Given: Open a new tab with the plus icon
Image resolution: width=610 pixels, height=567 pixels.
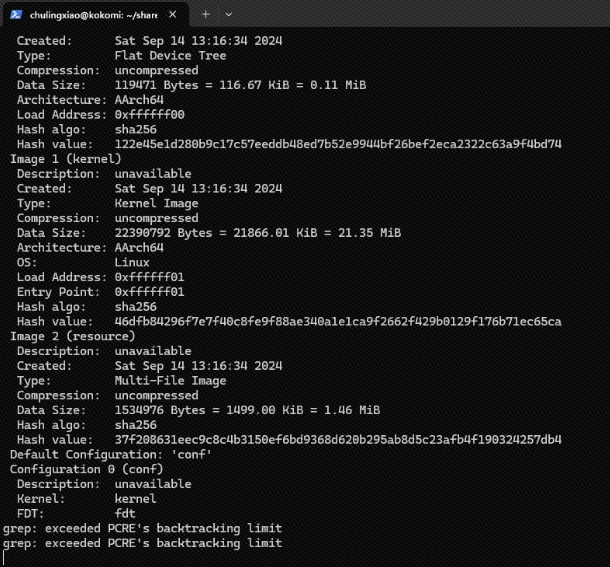Looking at the screenshot, I should [x=206, y=15].
